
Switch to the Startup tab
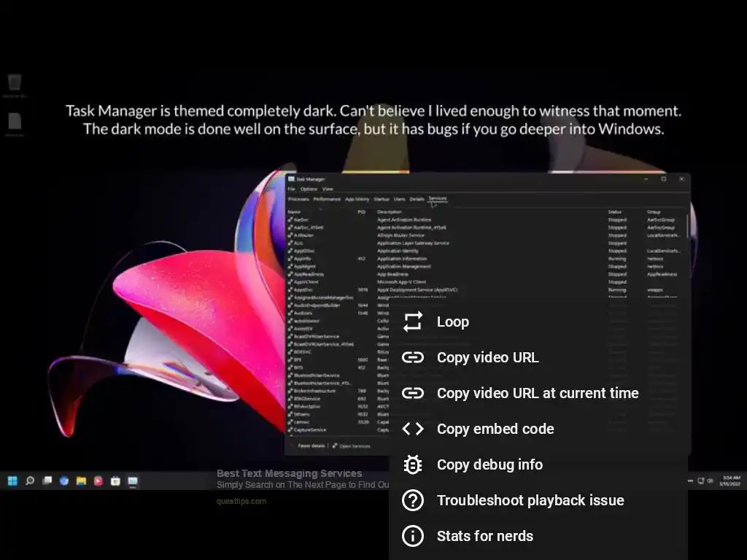click(382, 199)
